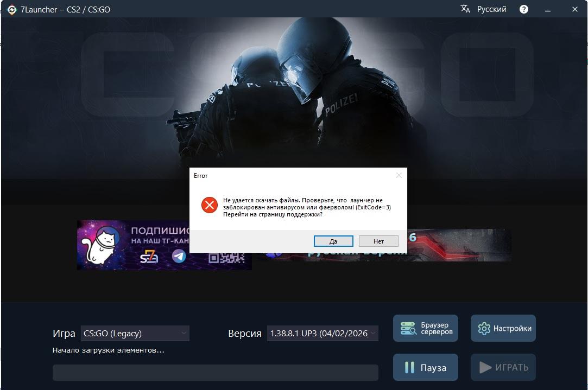
Task: Open help via the question mark icon
Action: point(524,9)
